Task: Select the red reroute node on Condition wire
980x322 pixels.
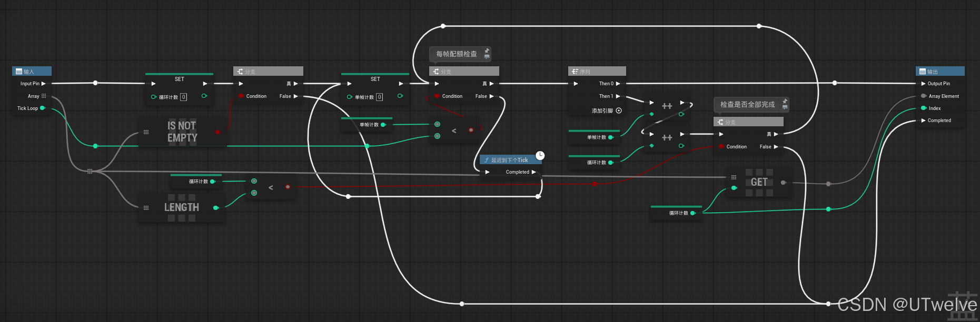Action: pos(595,184)
